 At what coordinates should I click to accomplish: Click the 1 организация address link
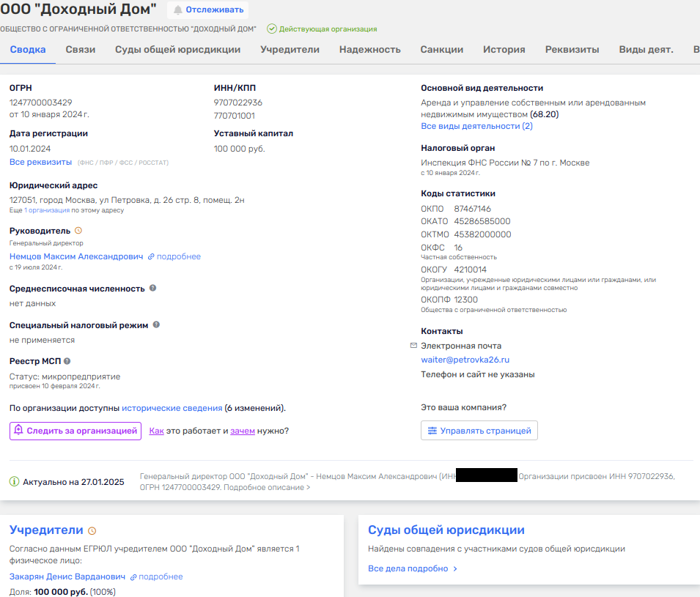(x=47, y=210)
